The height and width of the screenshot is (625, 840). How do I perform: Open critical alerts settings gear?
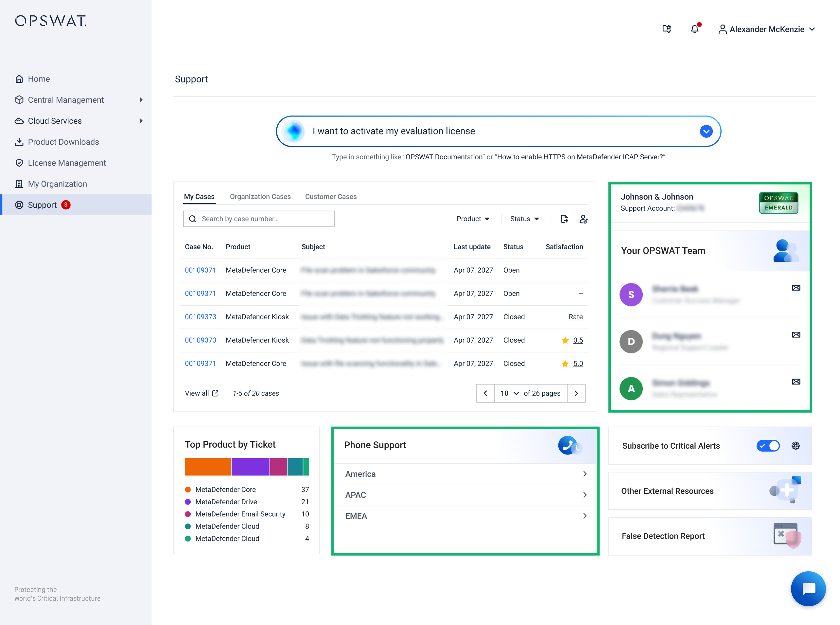coord(796,446)
